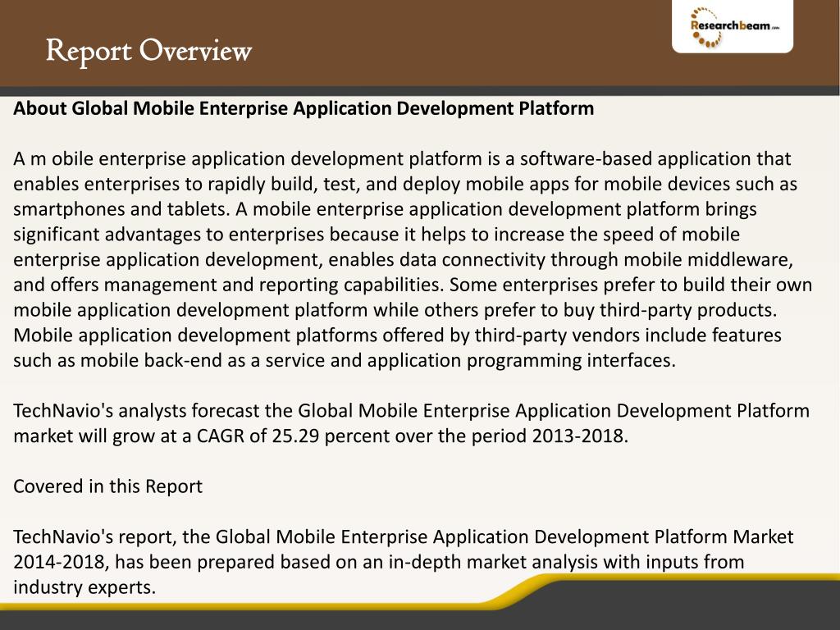Viewport: 840px width, 630px height.
Task: Click the line starting "2014-2018, has been prepared"
Action: (379, 562)
